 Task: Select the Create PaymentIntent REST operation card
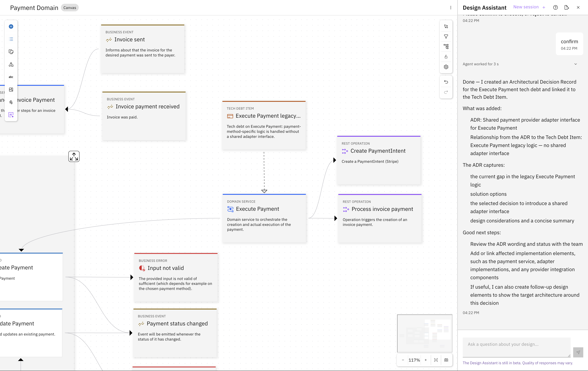point(379,160)
